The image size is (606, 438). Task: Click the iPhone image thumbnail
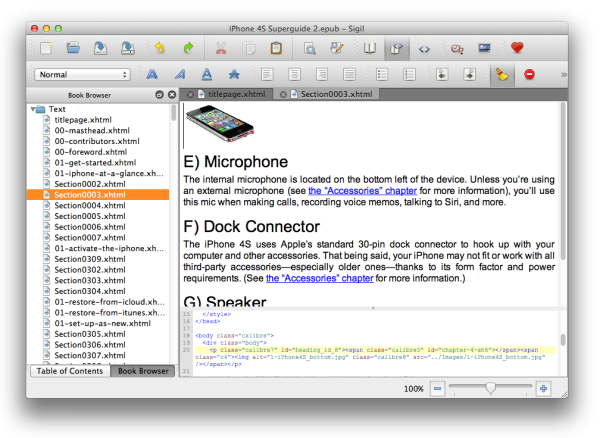point(220,125)
